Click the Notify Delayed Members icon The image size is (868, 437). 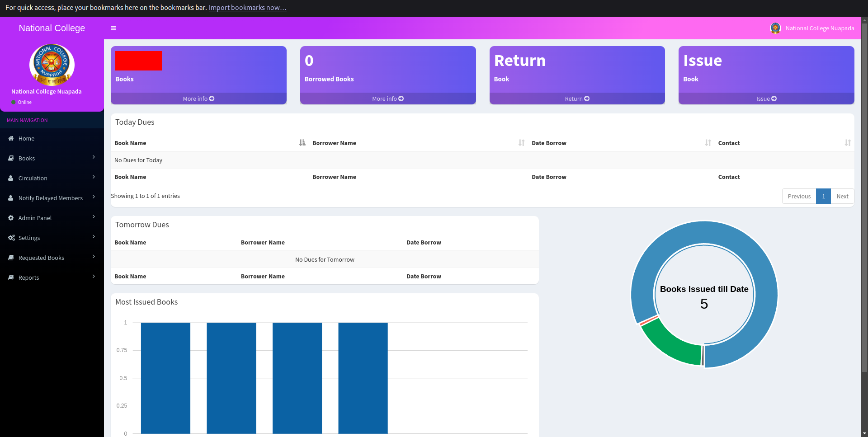coord(11,198)
